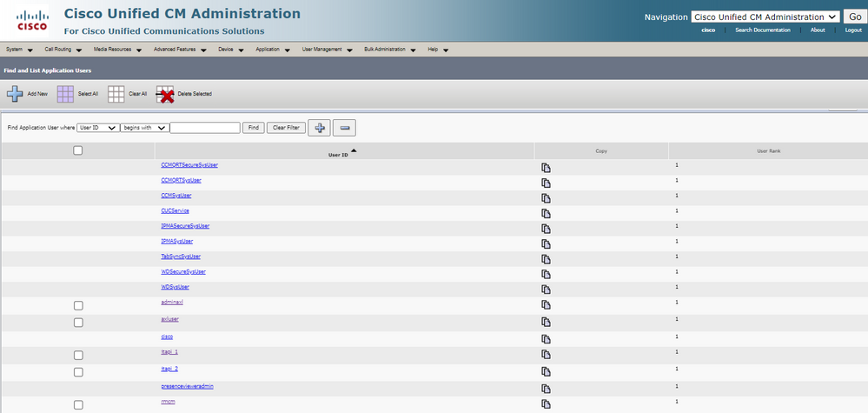Open the User Management menu
The image size is (868, 413).
328,50
